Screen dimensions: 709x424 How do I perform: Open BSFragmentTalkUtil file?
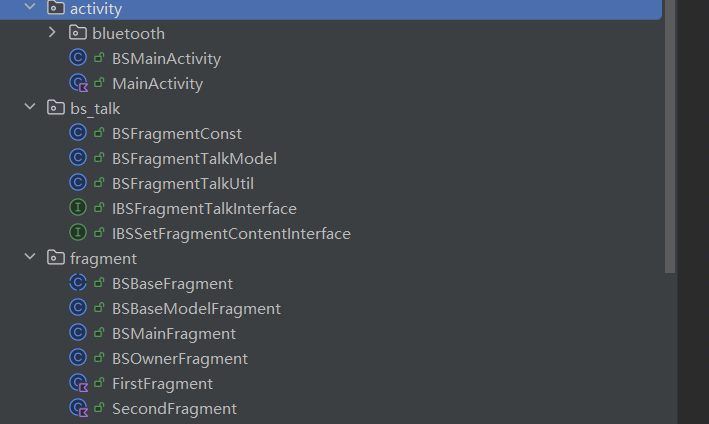[x=189, y=184]
